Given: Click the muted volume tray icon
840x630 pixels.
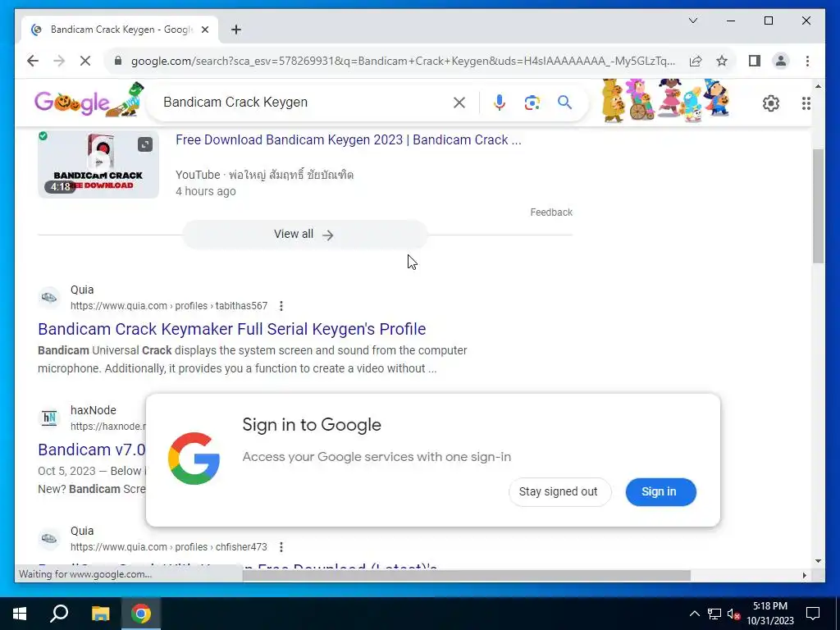Looking at the screenshot, I should (x=733, y=614).
